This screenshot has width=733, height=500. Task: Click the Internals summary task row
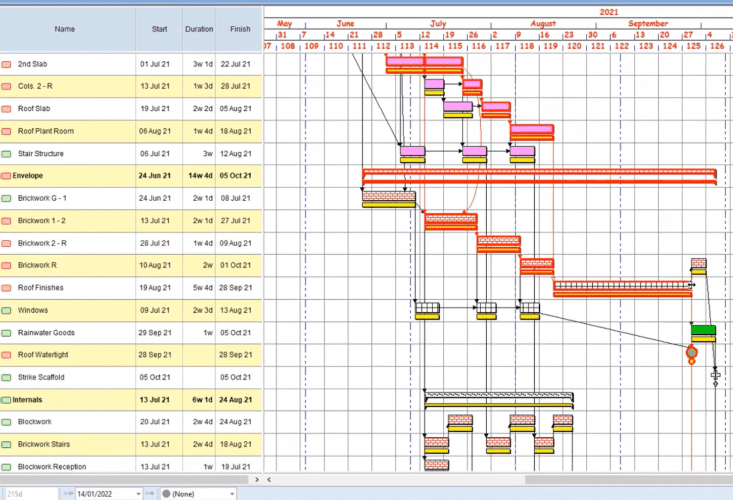click(130, 400)
